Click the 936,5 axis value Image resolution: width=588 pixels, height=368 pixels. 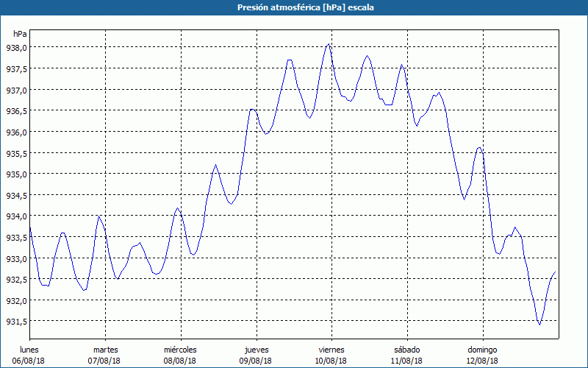coord(16,111)
